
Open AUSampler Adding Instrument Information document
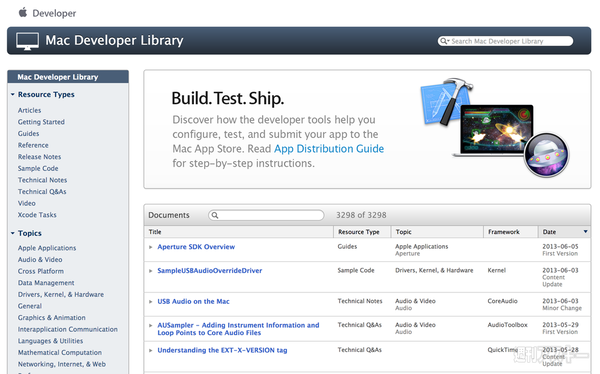point(238,329)
